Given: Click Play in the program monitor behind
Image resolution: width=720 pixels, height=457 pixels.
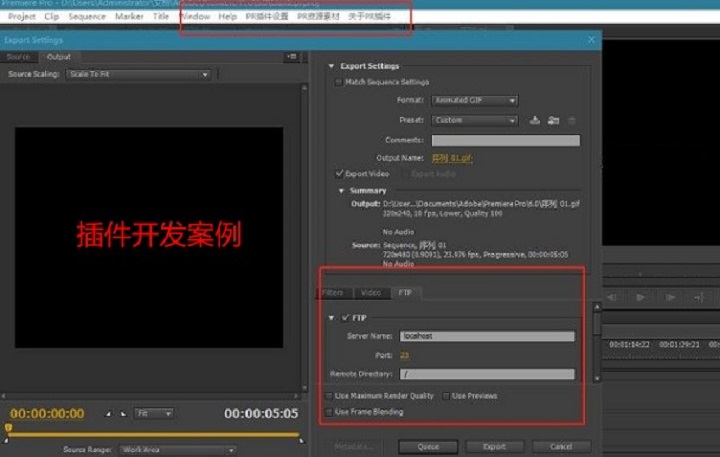Looking at the screenshot, I should (640, 297).
